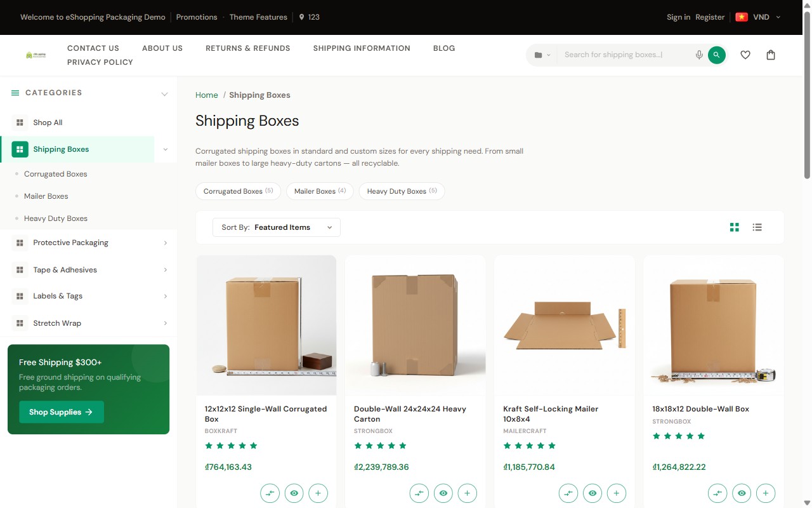Filter by Mailer Boxes (4) chip
This screenshot has height=508, width=812.
320,191
